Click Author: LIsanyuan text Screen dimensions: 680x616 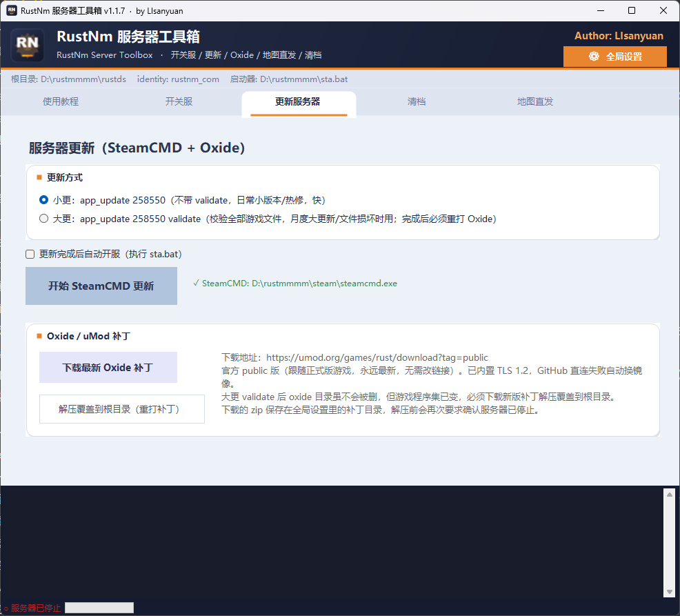619,36
